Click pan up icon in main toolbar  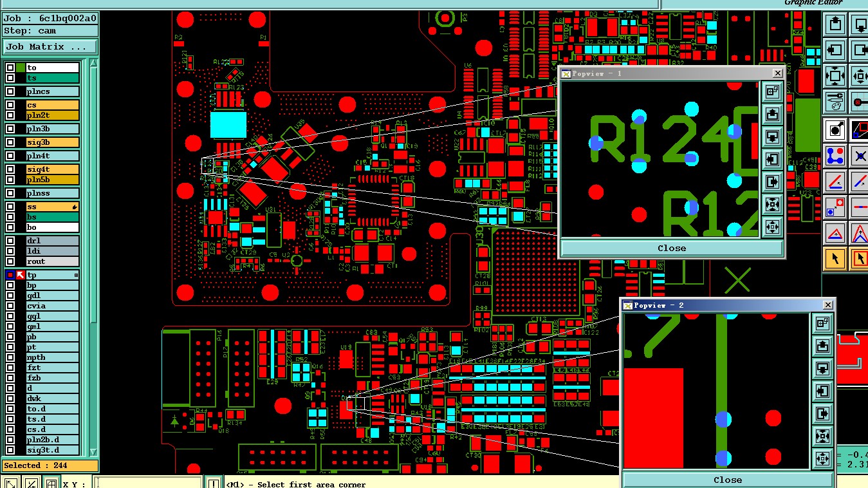pos(835,24)
